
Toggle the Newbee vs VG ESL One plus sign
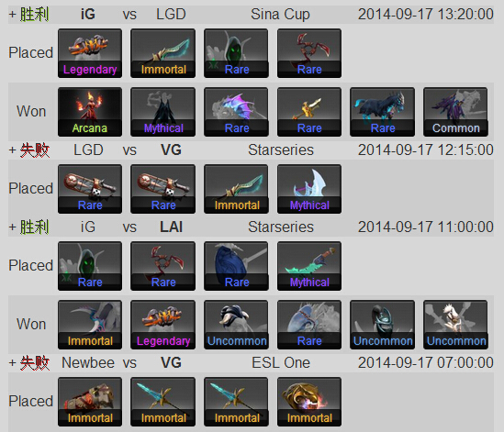(12, 363)
